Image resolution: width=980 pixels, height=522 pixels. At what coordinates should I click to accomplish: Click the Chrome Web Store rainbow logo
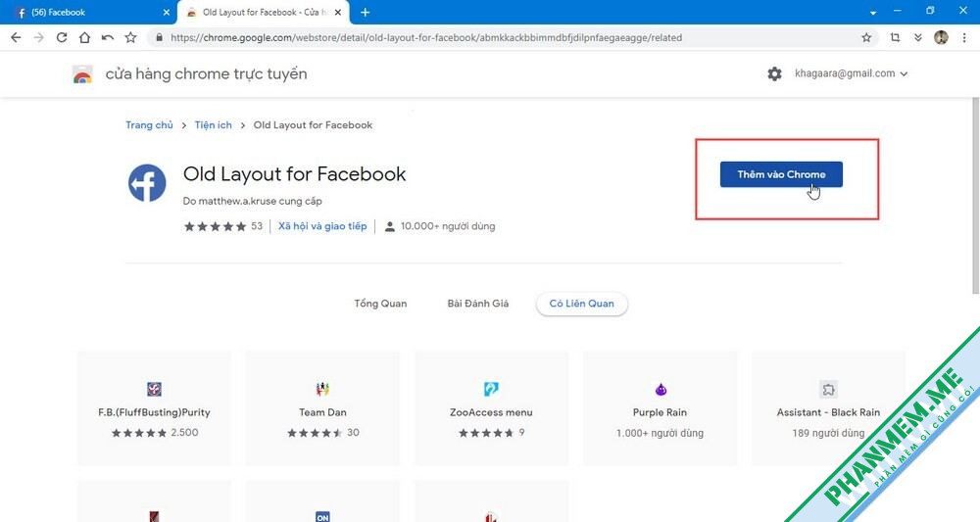point(82,74)
